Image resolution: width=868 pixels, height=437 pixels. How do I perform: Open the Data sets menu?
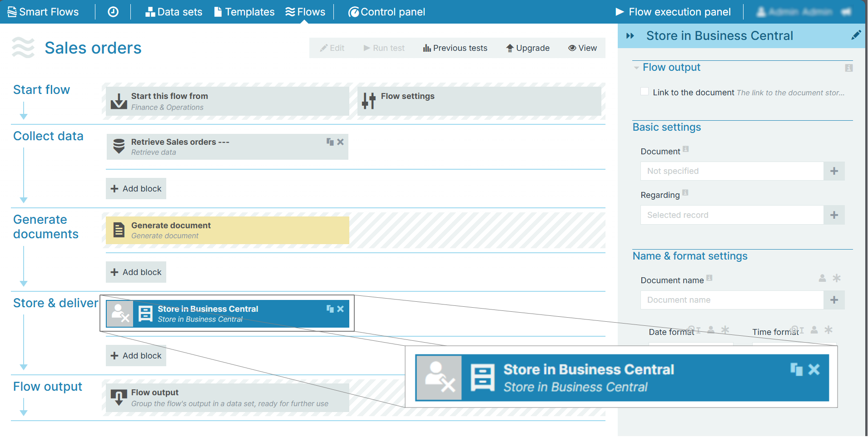(x=174, y=12)
